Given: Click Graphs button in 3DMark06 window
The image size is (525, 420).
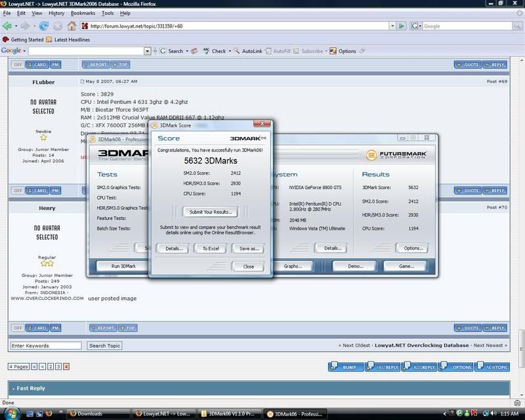Looking at the screenshot, I should coord(293,266).
